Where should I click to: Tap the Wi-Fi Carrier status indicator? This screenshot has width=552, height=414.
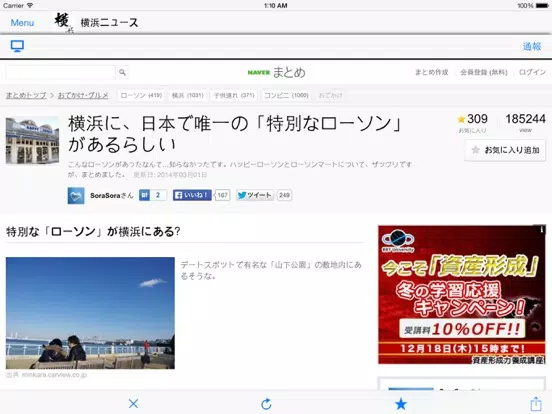point(18,5)
